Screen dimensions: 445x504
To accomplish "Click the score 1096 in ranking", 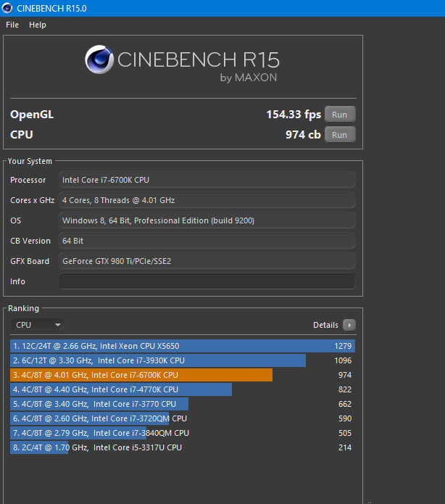I will point(343,360).
